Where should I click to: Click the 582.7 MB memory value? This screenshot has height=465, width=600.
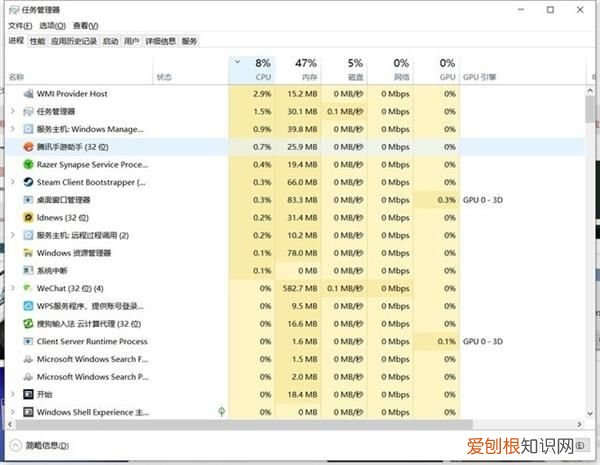tap(300, 288)
